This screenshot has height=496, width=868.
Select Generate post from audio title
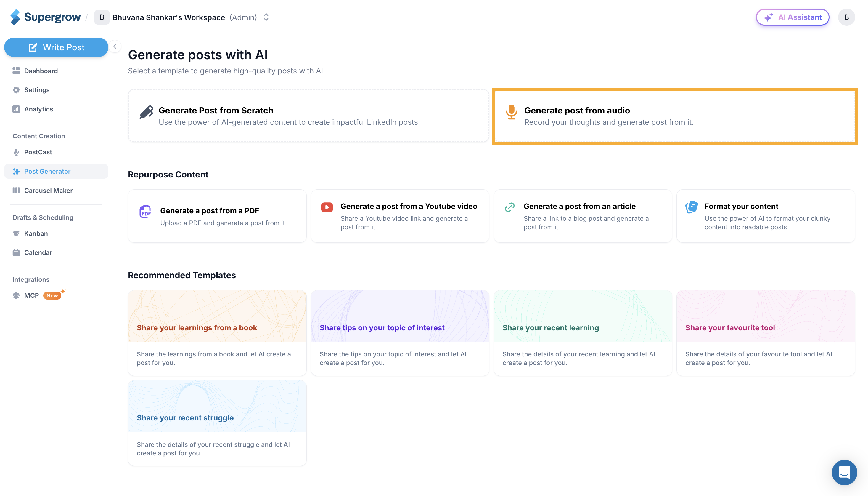tap(577, 111)
